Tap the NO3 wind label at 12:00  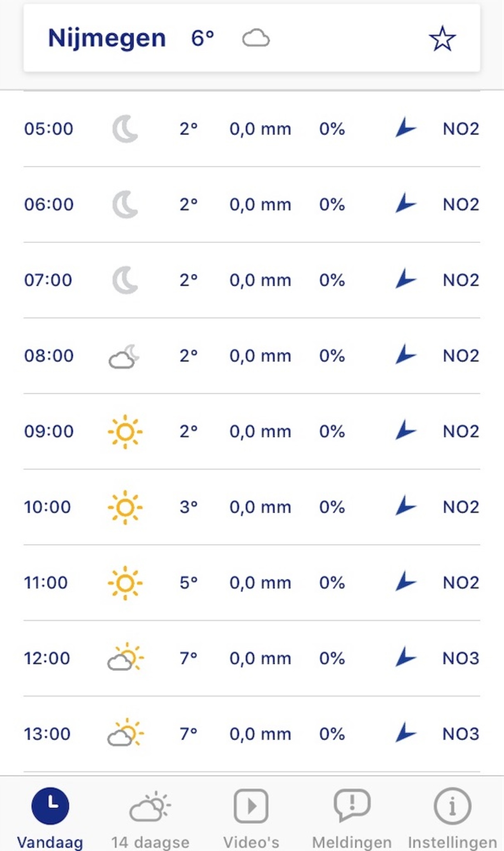pos(461,659)
